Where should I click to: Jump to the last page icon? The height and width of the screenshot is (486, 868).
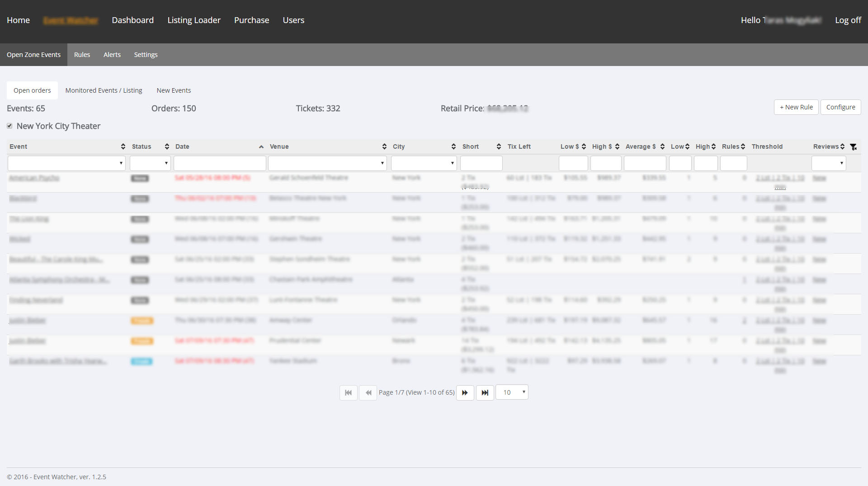tap(485, 392)
